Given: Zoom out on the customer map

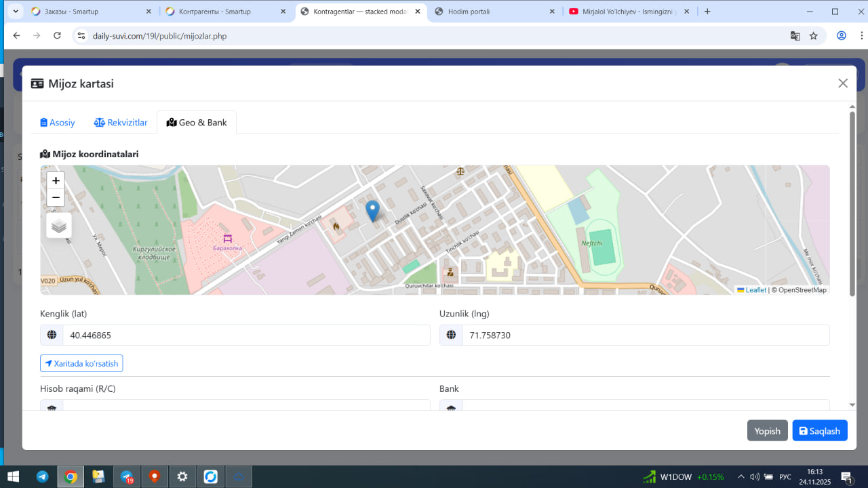Looking at the screenshot, I should [x=56, y=198].
